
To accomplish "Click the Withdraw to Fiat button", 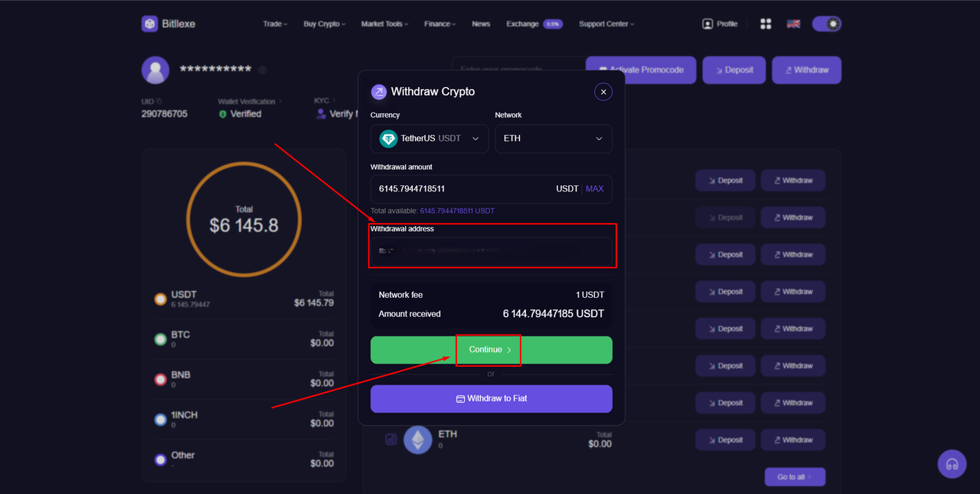I will click(492, 398).
